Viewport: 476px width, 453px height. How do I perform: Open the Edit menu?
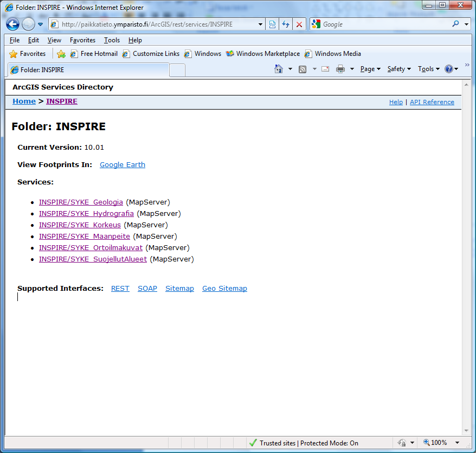click(34, 40)
